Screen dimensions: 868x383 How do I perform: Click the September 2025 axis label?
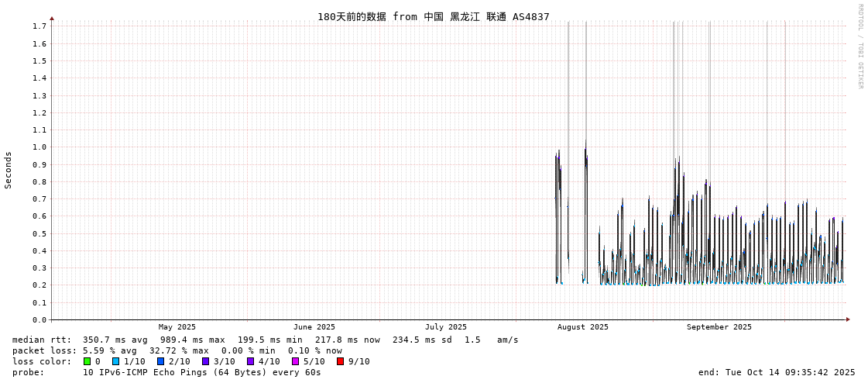tap(719, 327)
